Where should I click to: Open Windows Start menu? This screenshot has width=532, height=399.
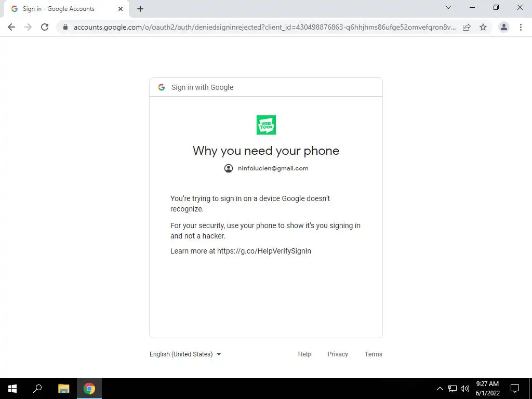(x=12, y=389)
